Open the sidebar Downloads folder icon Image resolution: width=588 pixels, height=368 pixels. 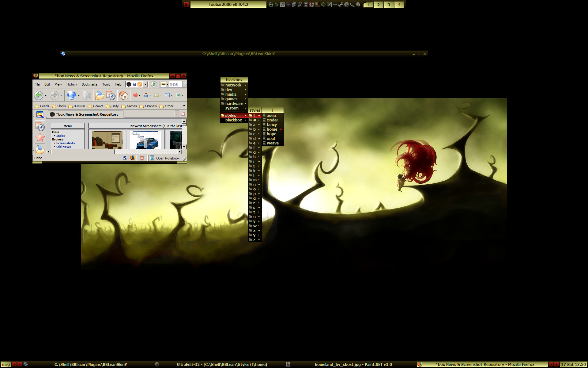(x=40, y=150)
